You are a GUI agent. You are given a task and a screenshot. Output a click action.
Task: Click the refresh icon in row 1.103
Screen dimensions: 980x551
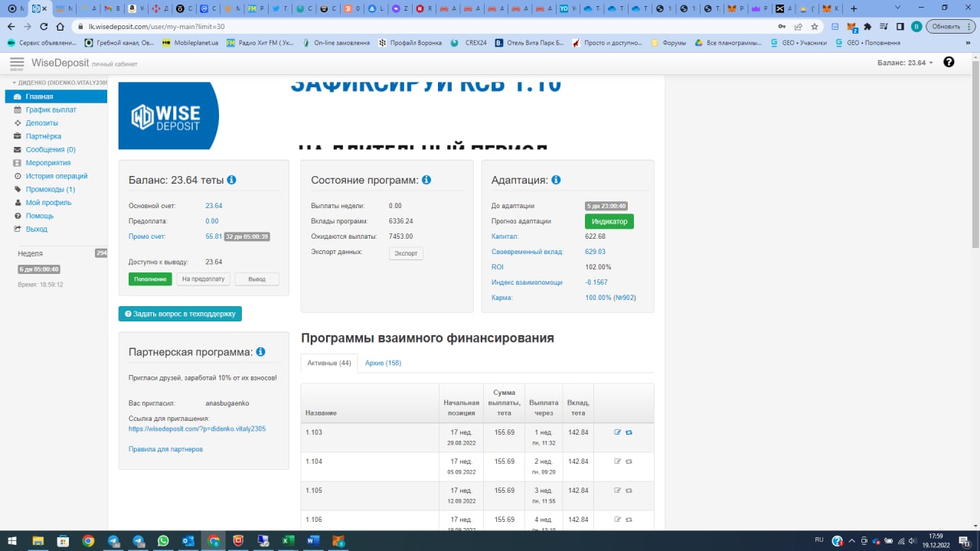click(x=629, y=432)
